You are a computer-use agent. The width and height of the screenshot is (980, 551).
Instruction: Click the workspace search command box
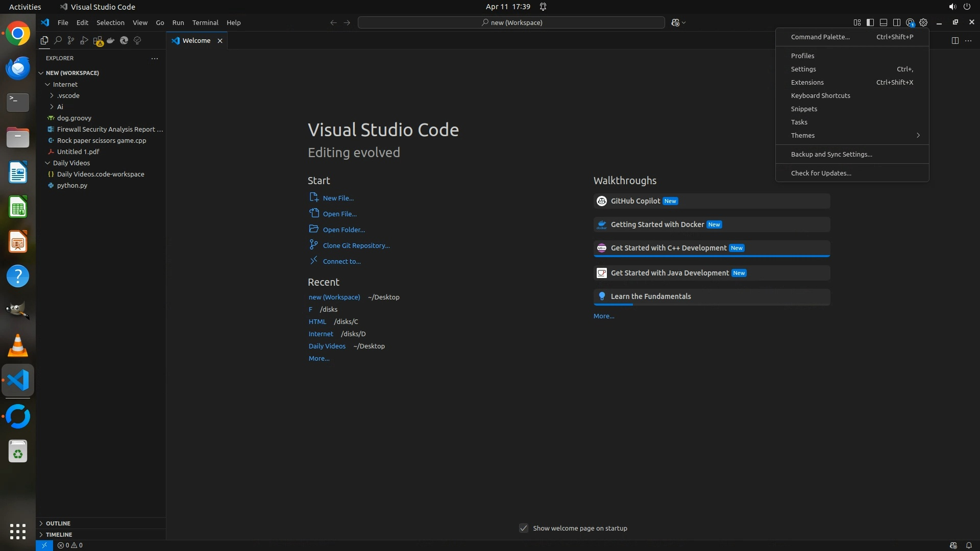tap(511, 22)
